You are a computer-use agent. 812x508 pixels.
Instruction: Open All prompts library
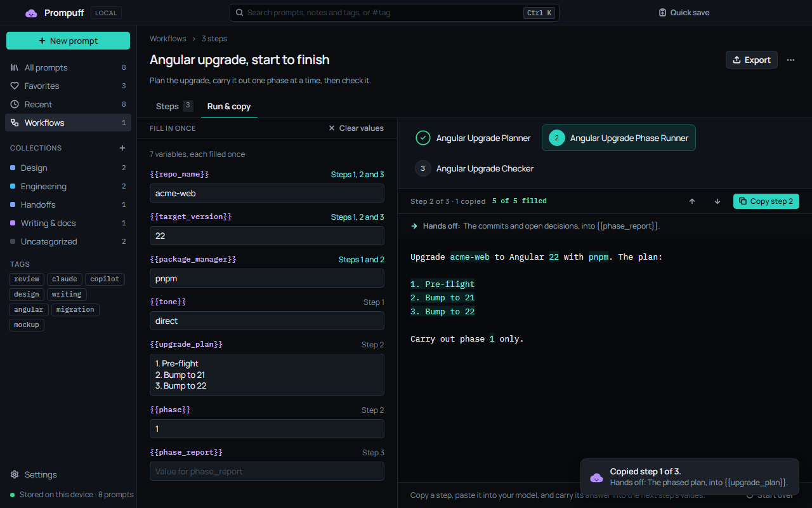(x=68, y=67)
